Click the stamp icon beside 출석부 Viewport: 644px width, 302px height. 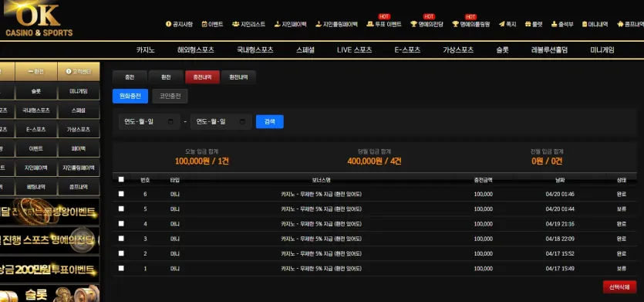(554, 24)
